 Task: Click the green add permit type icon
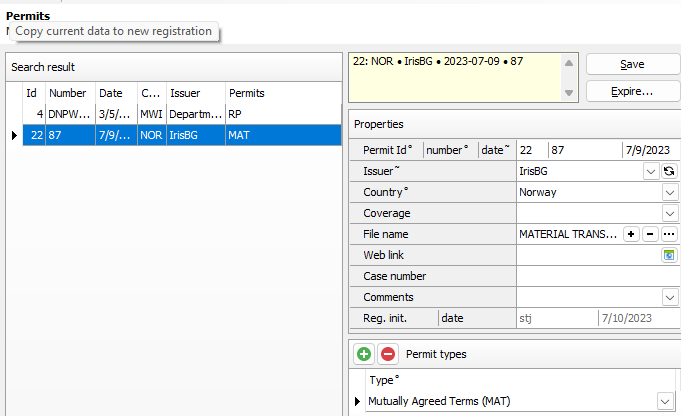364,354
